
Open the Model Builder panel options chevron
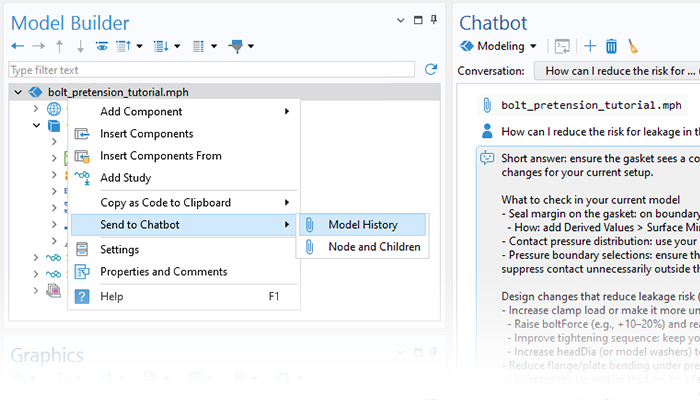point(400,21)
